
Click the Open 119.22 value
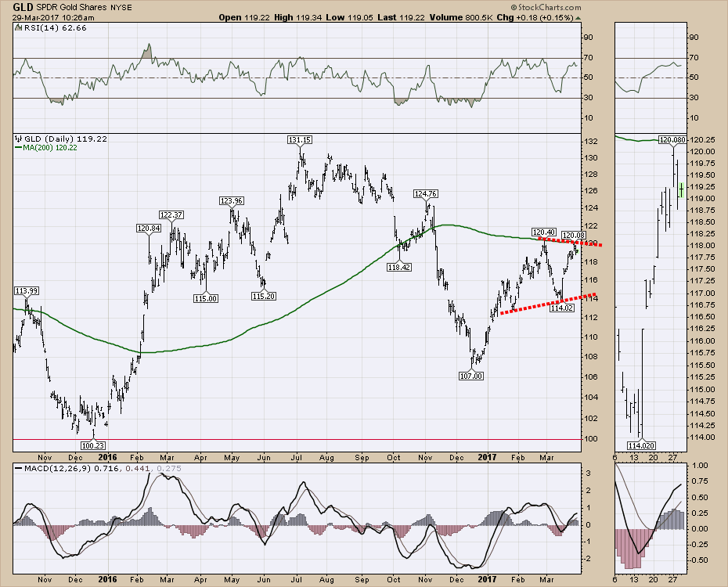[244, 18]
